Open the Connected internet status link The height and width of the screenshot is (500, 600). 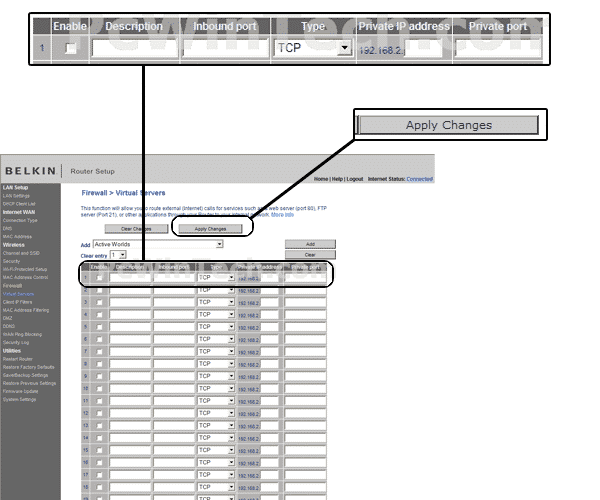419,179
